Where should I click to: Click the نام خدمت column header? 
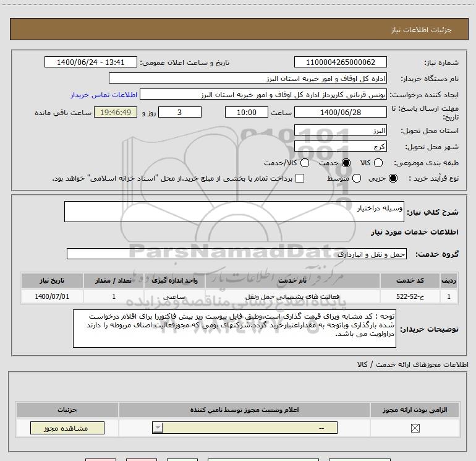point(292,280)
